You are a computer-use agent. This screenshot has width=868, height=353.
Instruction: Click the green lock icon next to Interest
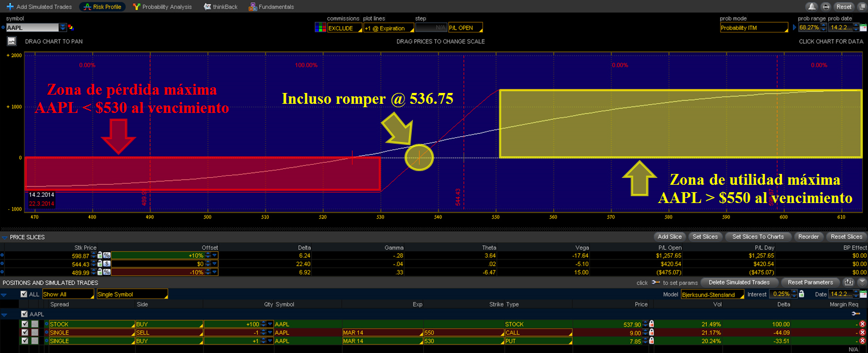coord(801,294)
